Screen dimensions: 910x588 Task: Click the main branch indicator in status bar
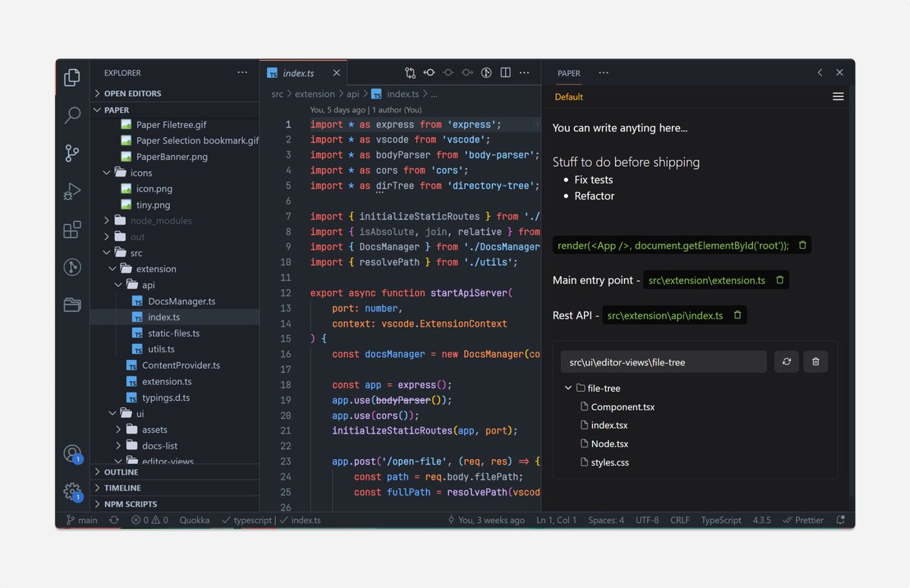(82, 520)
